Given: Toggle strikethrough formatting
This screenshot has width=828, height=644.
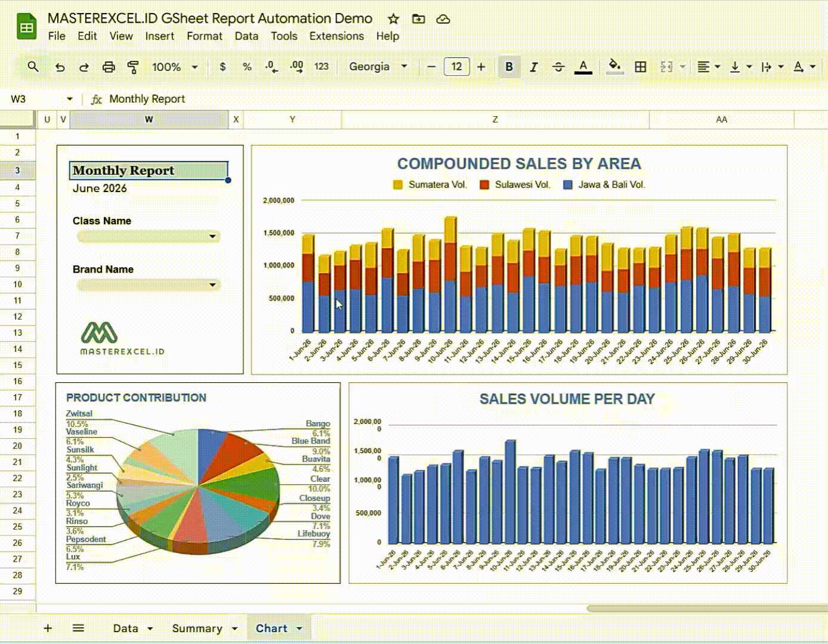Looking at the screenshot, I should [558, 67].
